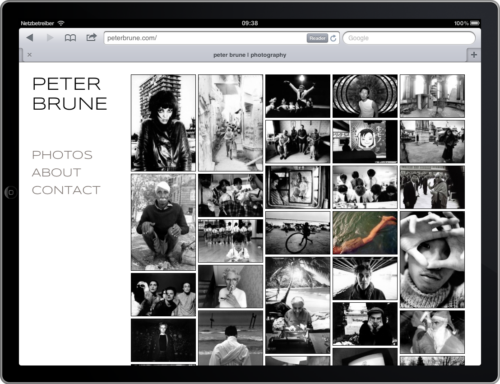Go home via the PETER BRUNE logo
The height and width of the screenshot is (384, 500).
pos(70,94)
